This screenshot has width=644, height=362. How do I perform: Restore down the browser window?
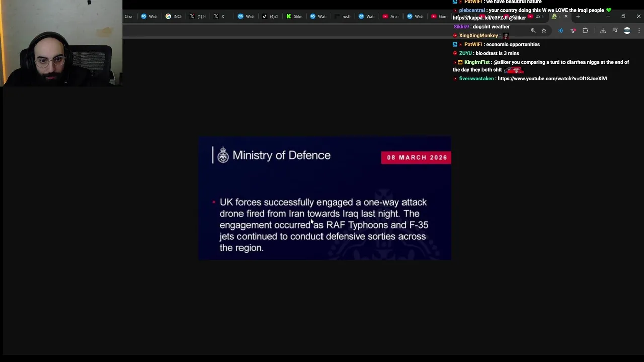click(623, 16)
